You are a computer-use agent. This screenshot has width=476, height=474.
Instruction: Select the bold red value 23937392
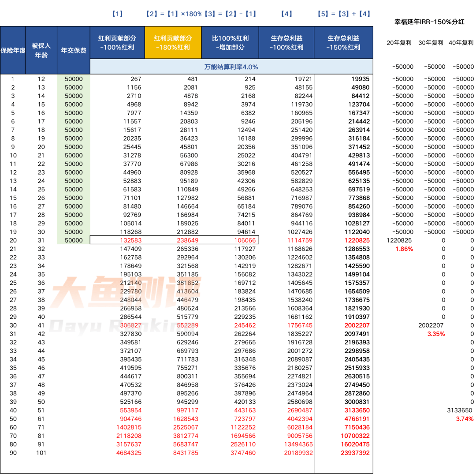pyautogui.click(x=355, y=453)
